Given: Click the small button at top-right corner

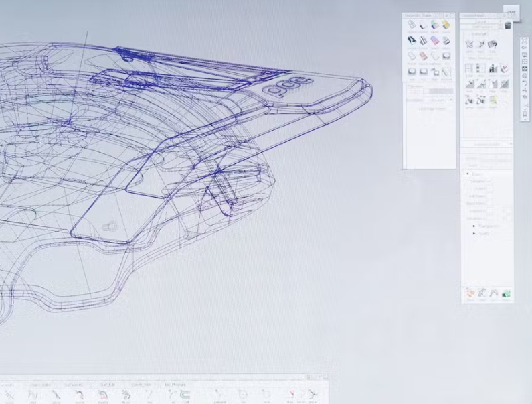Looking at the screenshot, I should point(511,12).
